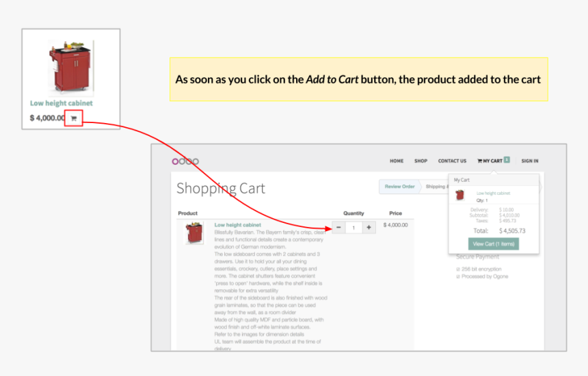Click the View Cart (1 items) button
This screenshot has width=588, height=376.
pos(494,244)
